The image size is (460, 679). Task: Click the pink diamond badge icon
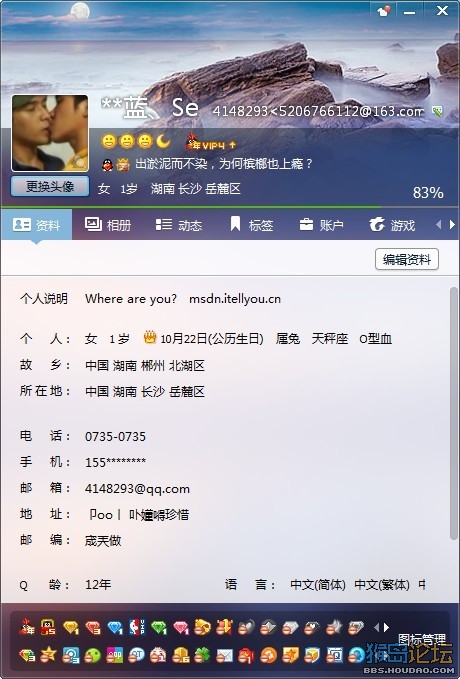click(x=181, y=627)
